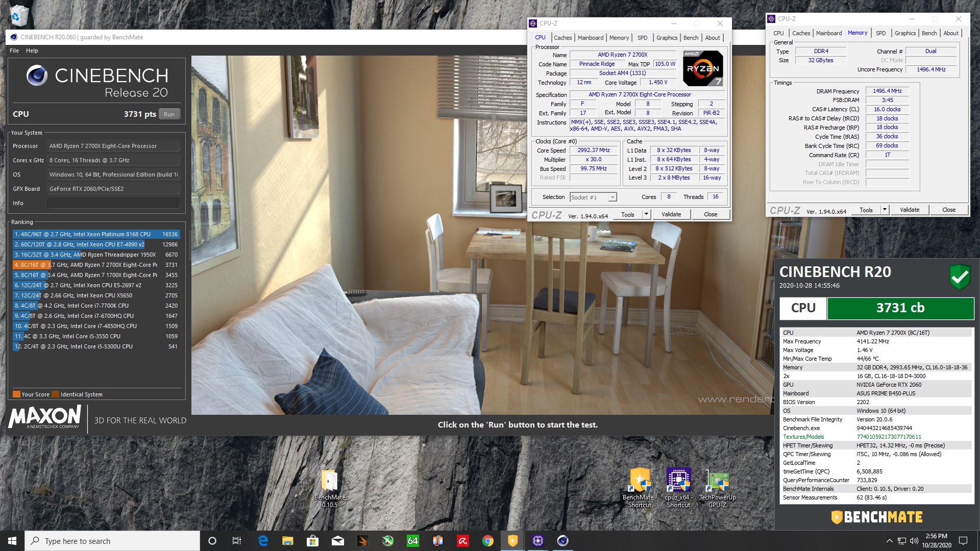980x551 pixels.
Task: Open the Windows Start menu
Action: 12,541
